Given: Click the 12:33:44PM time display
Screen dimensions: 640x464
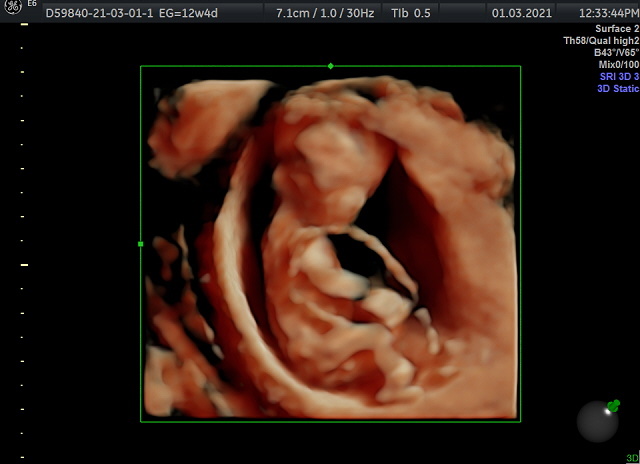Looking at the screenshot, I should click(x=607, y=13).
